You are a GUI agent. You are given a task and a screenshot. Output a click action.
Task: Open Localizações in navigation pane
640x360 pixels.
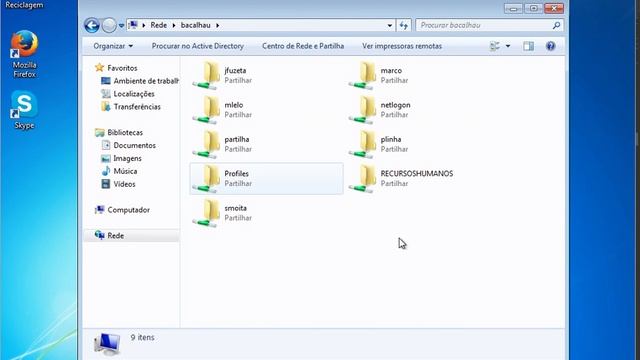pos(134,94)
